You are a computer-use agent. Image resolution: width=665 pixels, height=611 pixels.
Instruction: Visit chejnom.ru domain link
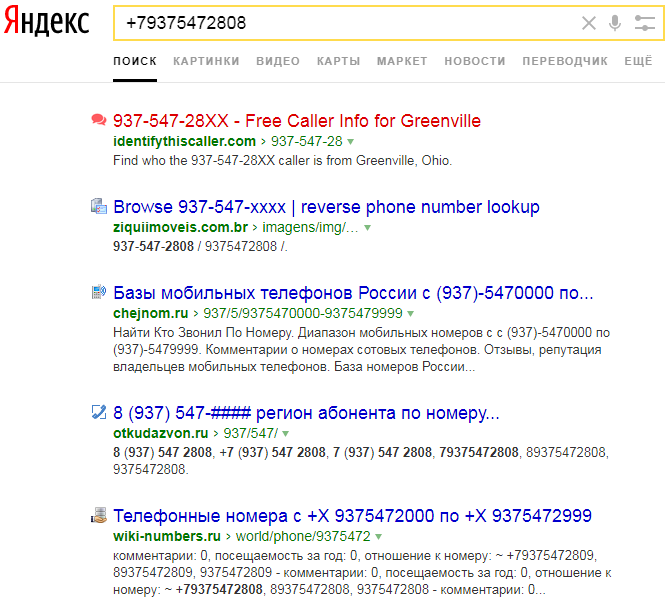(151, 313)
